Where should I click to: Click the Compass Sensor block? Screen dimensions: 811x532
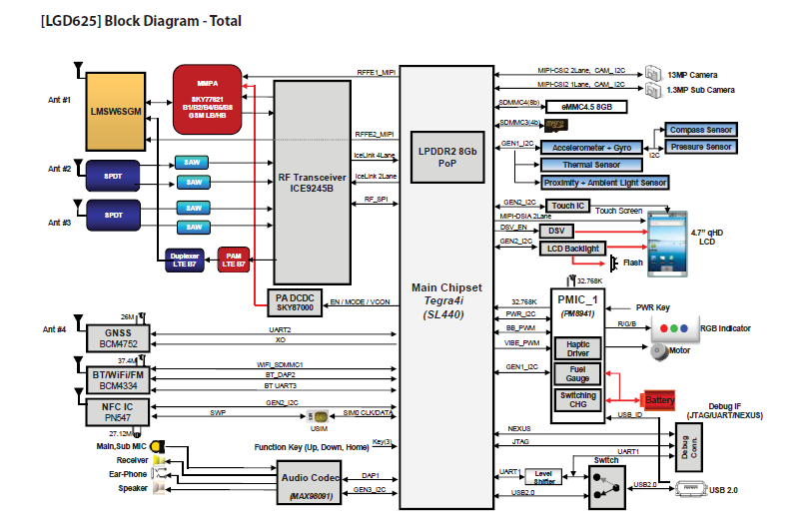pyautogui.click(x=701, y=130)
